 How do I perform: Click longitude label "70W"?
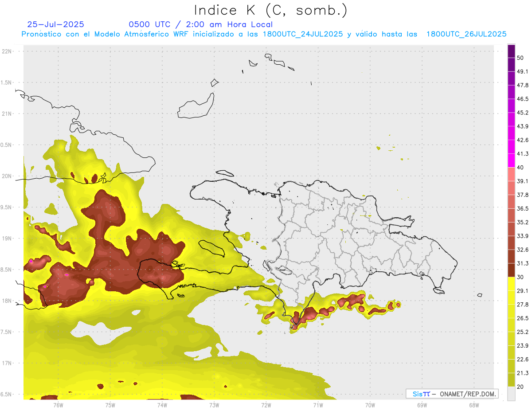pyautogui.click(x=370, y=405)
